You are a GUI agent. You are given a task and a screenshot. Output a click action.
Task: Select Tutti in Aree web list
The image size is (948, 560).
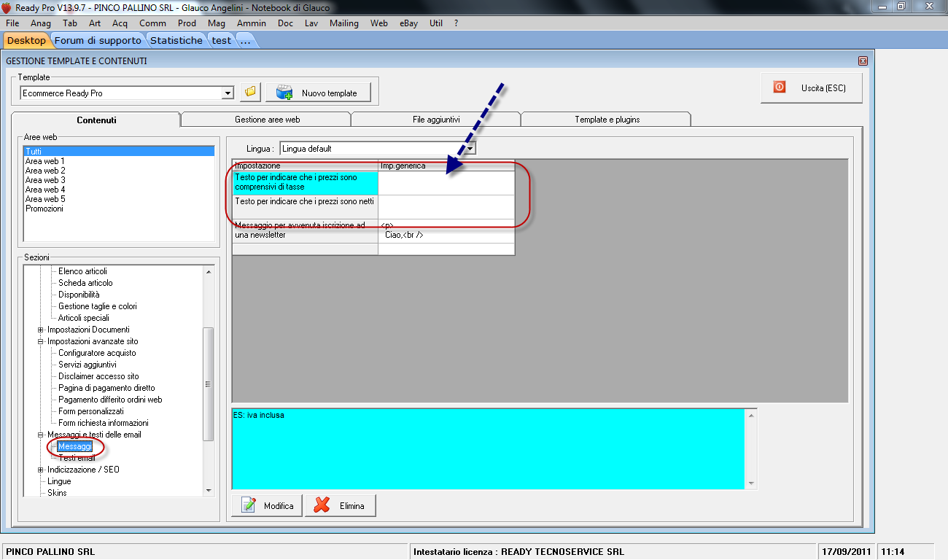pyautogui.click(x=119, y=152)
